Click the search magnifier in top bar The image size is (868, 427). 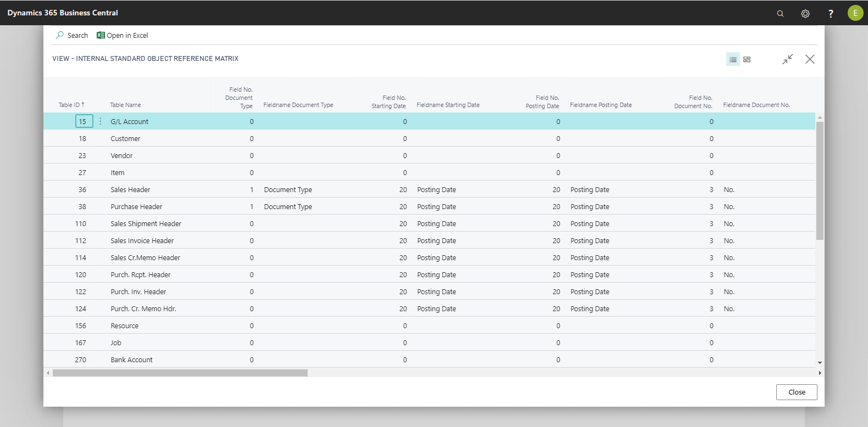click(780, 13)
